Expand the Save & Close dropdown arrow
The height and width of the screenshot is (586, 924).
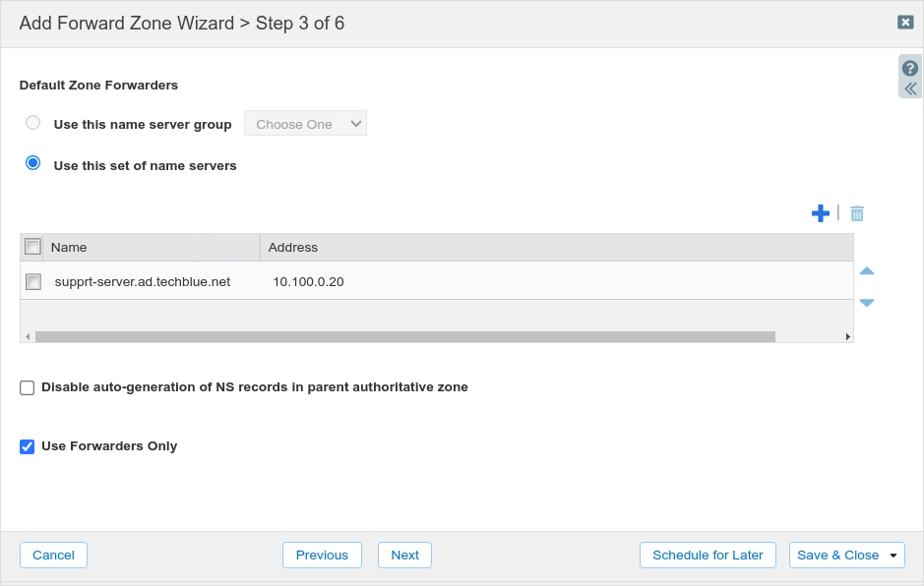click(893, 556)
